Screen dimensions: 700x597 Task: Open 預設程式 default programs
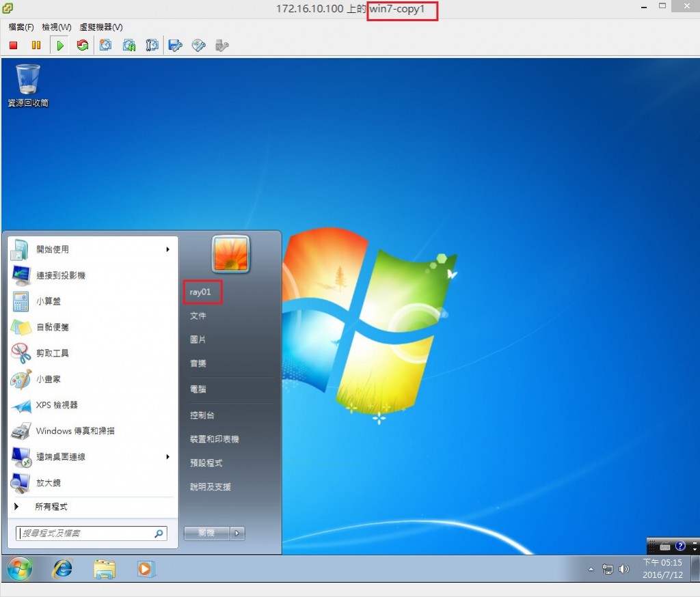click(206, 462)
